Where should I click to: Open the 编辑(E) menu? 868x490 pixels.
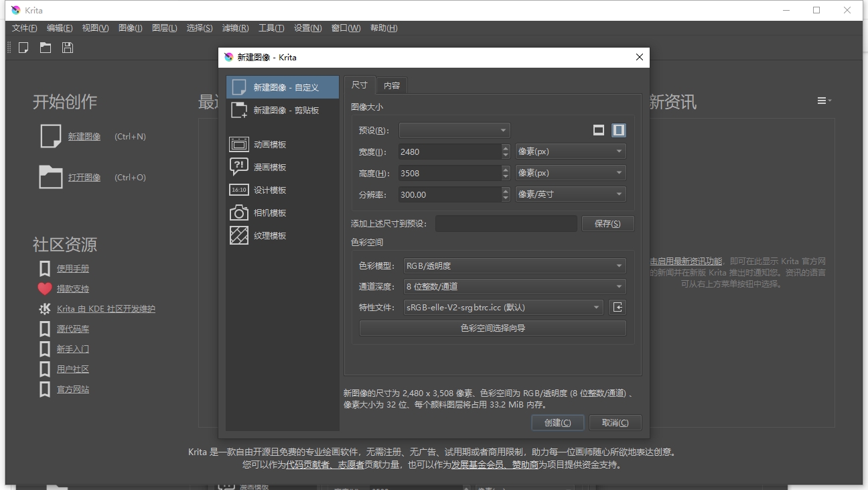(60, 28)
